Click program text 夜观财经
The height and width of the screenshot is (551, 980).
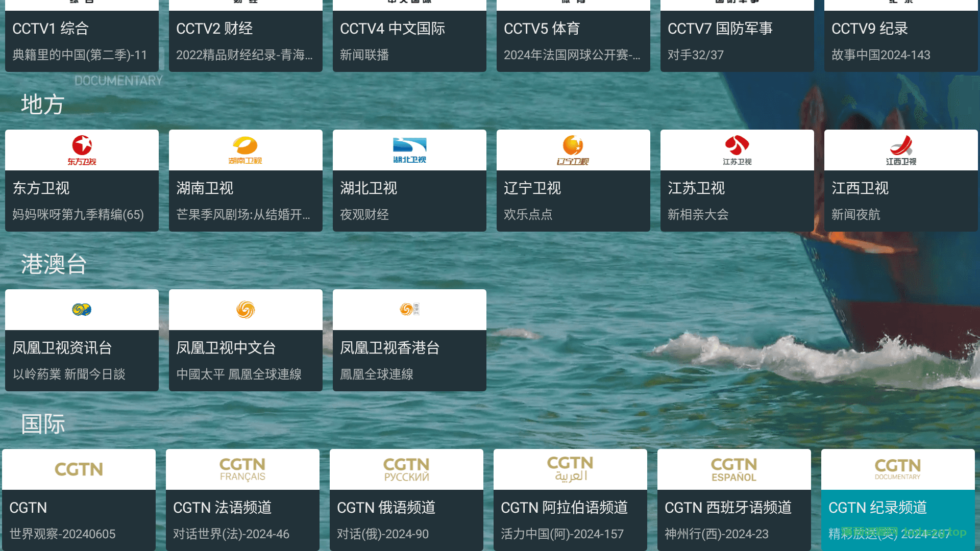tap(364, 214)
